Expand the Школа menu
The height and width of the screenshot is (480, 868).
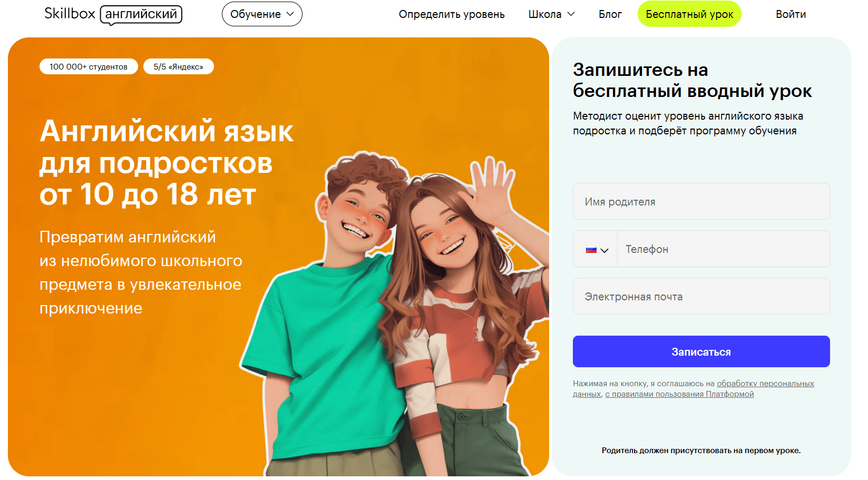(551, 14)
